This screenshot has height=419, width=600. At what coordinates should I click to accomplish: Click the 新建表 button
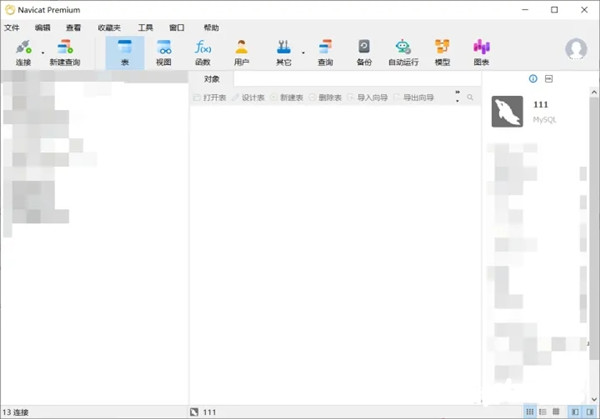[287, 98]
